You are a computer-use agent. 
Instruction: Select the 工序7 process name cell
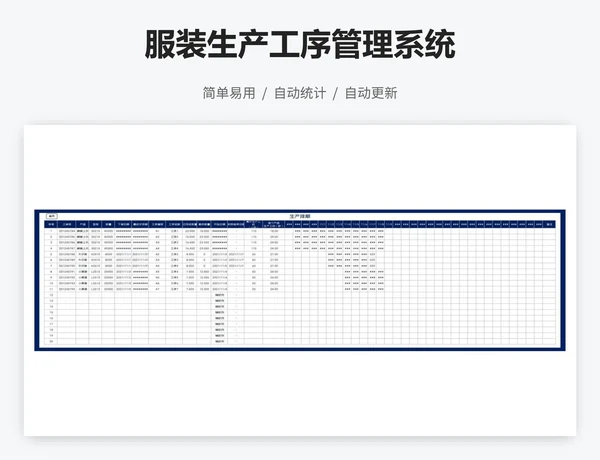tap(174, 289)
